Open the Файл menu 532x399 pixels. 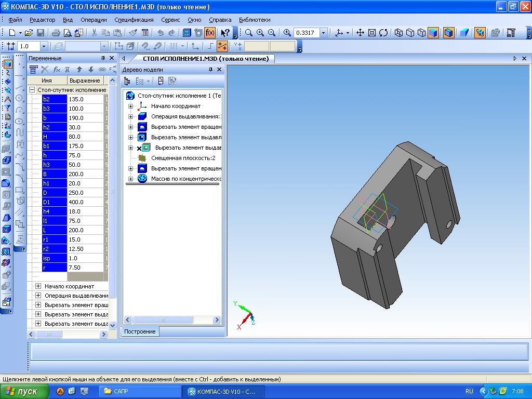coord(15,20)
